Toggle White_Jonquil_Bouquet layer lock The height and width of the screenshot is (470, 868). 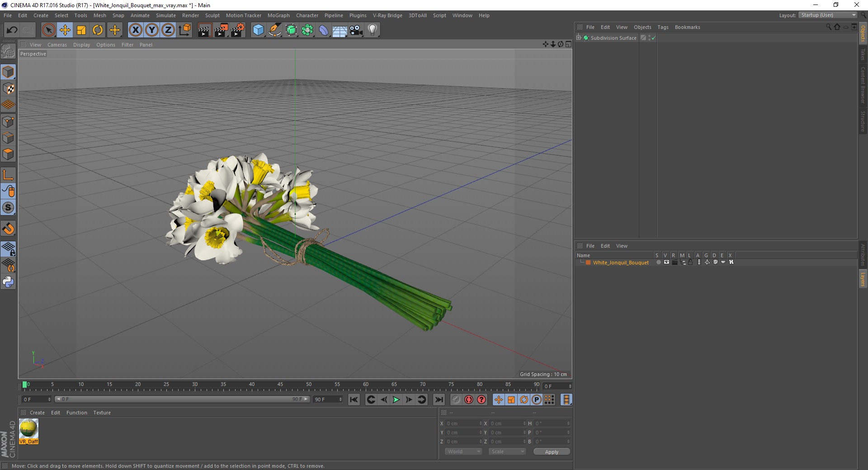coord(690,262)
